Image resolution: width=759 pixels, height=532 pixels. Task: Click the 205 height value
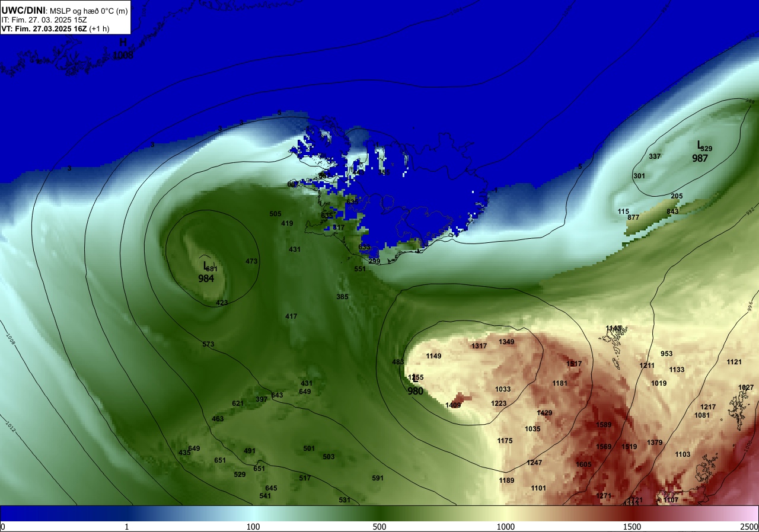click(677, 196)
